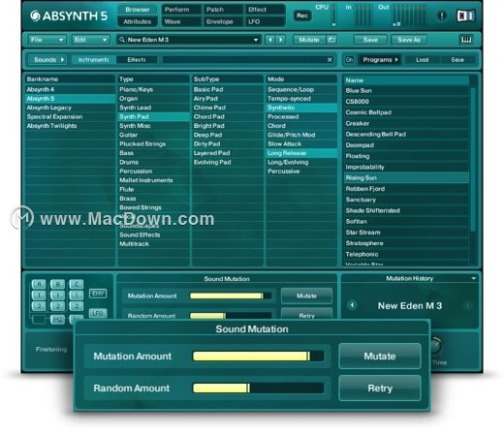Click the magnifier icon beside New Eden M 3
The width and height of the screenshot is (504, 436).
click(122, 40)
